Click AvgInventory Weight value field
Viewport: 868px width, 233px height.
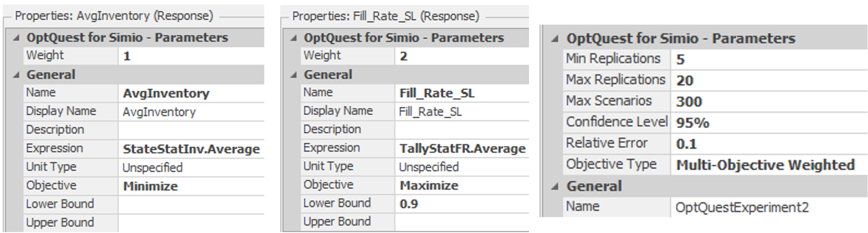coord(191,56)
